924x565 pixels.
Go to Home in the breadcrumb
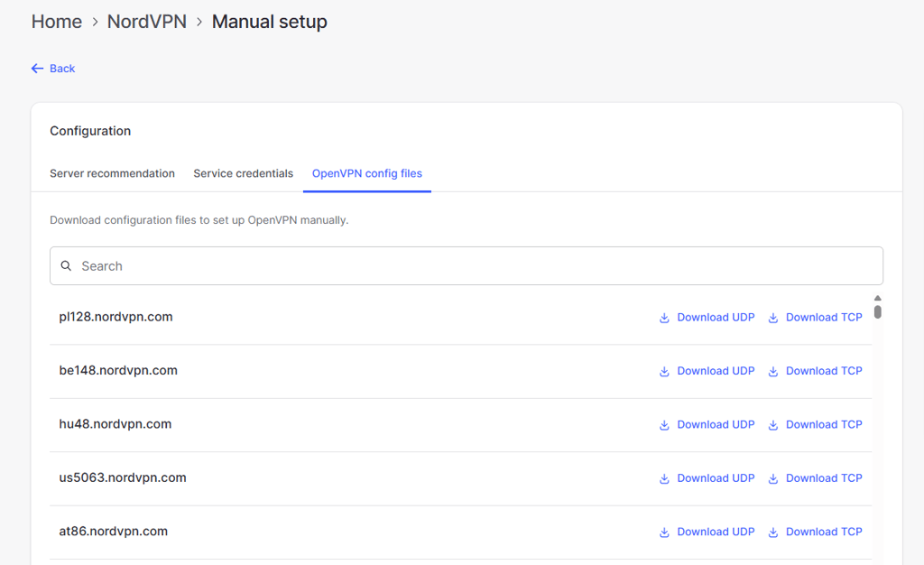tap(57, 22)
